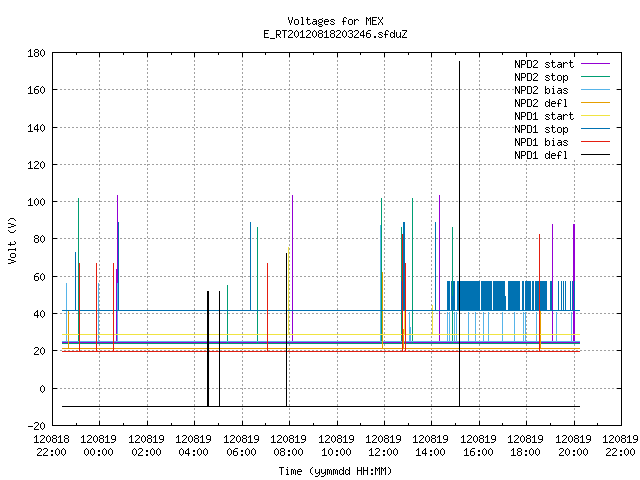Select the file name E_RT20120818203246.sfduZ subtitle
The image size is (640, 480).
point(335,34)
